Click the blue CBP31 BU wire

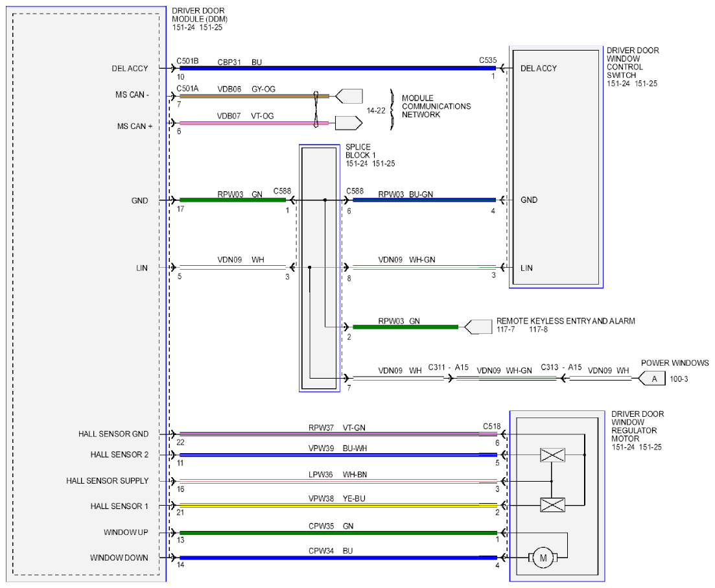(338, 69)
